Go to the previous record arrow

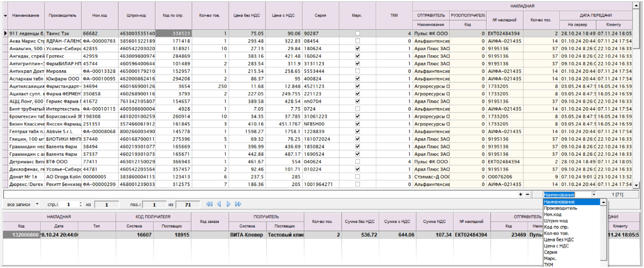[219, 204]
